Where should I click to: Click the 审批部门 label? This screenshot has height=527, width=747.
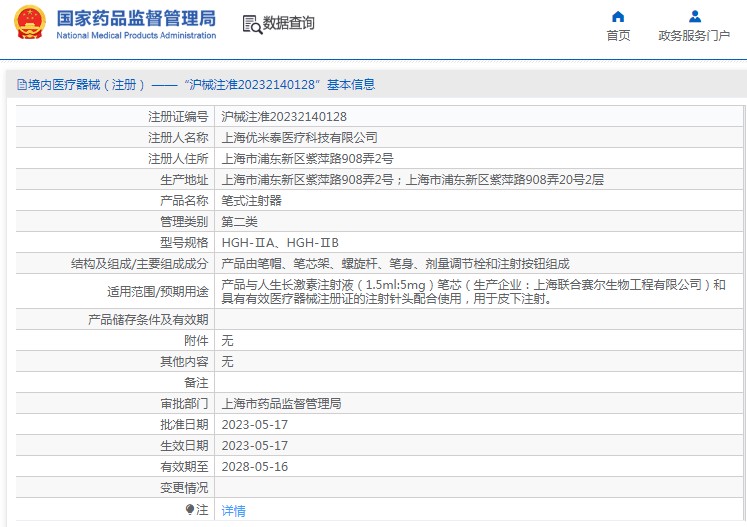pyautogui.click(x=184, y=404)
